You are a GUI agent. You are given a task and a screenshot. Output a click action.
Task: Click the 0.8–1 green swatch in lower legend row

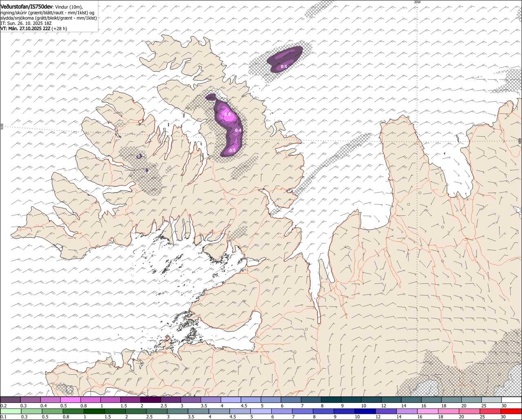[x=73, y=411]
